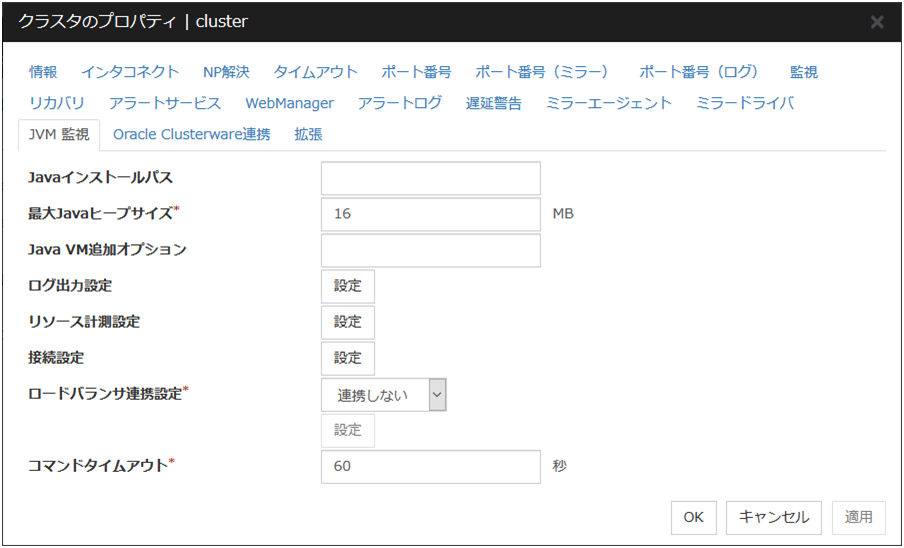
Task: Go to the タイムアウト tab
Action: 315,72
